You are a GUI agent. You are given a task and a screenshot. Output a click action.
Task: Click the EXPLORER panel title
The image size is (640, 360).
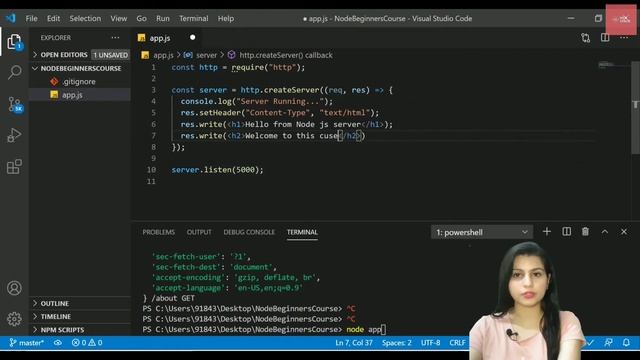click(x=56, y=38)
